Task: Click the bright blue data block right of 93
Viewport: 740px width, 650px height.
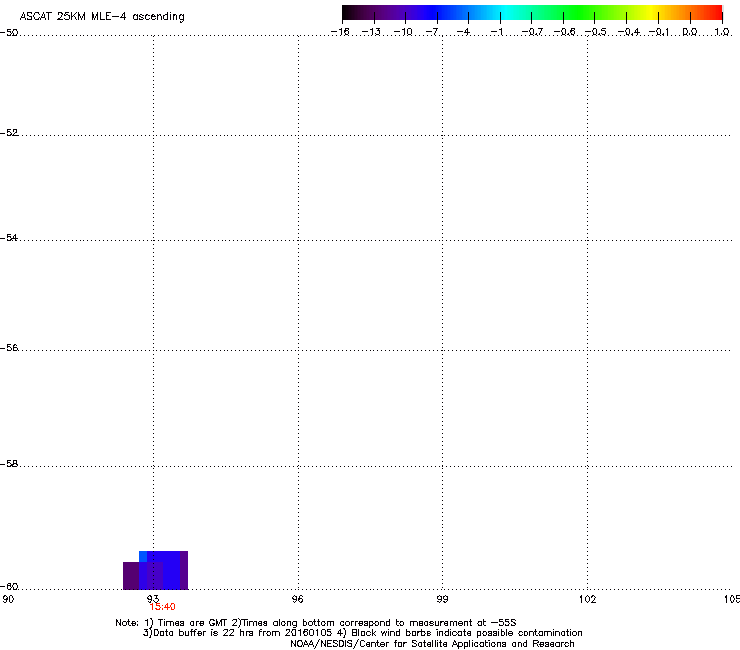Action: 171,570
